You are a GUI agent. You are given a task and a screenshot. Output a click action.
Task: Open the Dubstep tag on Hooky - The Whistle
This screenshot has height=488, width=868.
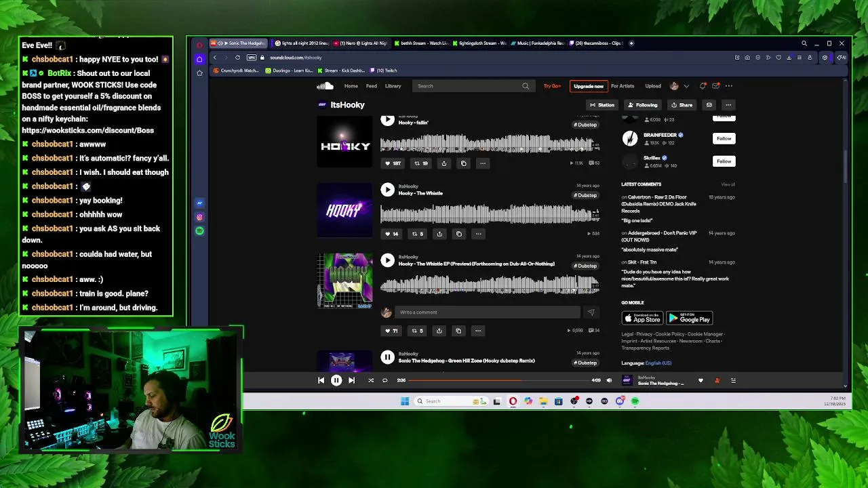[x=586, y=195]
